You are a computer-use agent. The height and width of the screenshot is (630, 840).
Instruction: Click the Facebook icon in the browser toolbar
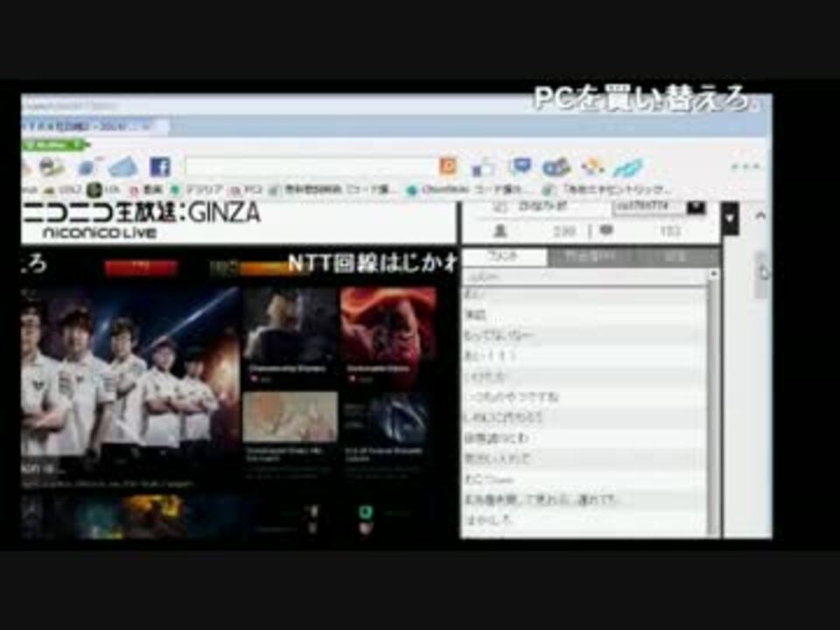pos(159,166)
